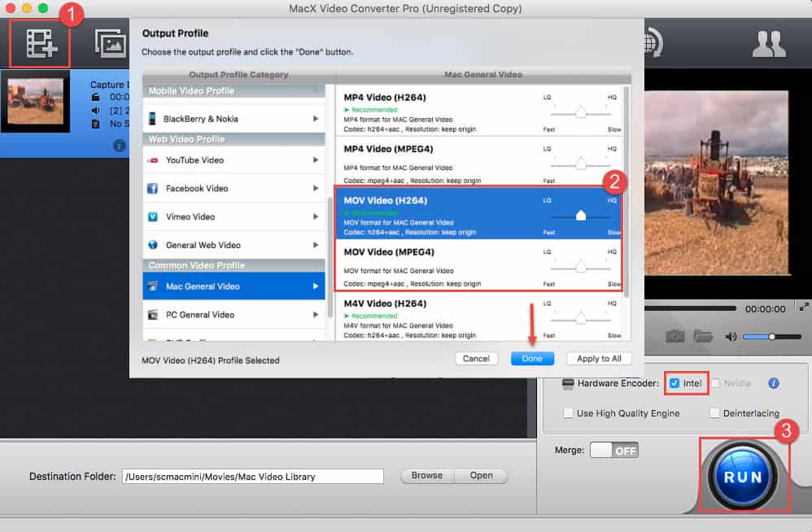Click the Add Photo slideshow icon
The width and height of the screenshot is (812, 532).
109,43
